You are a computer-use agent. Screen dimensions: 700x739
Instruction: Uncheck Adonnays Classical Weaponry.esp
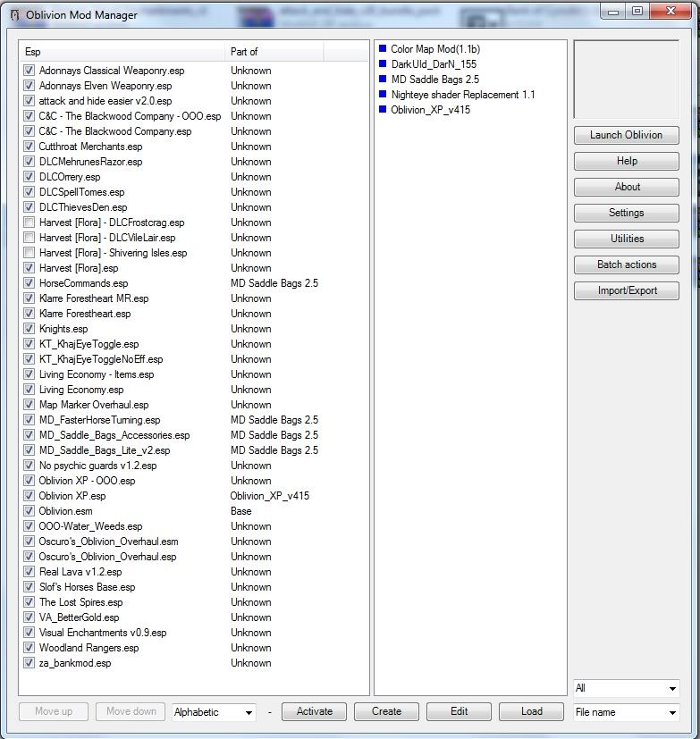click(30, 71)
